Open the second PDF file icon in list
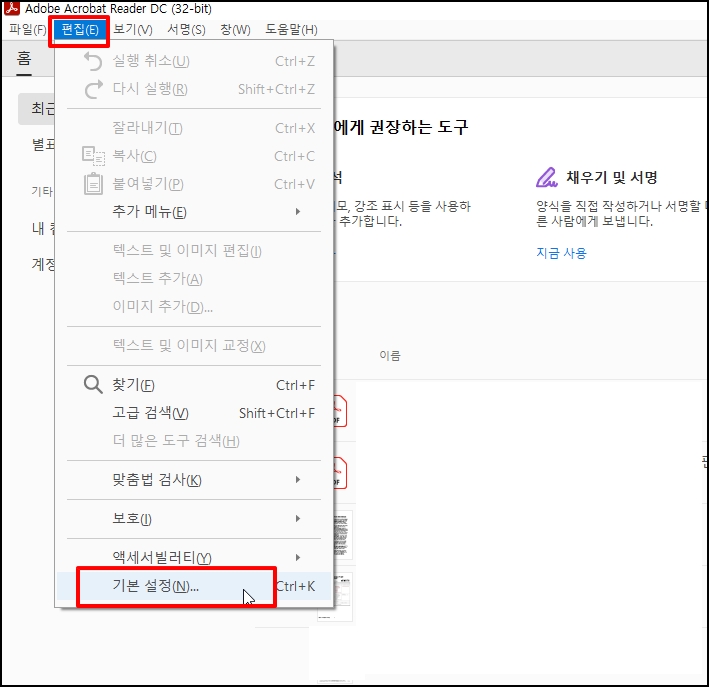The image size is (709, 687). pyautogui.click(x=340, y=473)
